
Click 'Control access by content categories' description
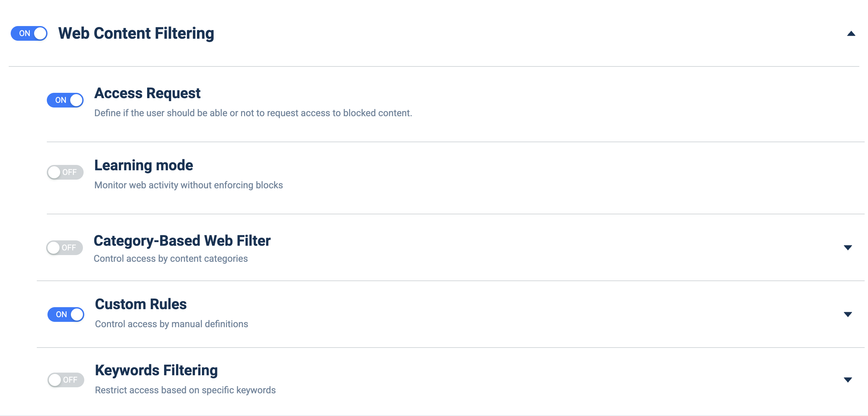point(171,258)
